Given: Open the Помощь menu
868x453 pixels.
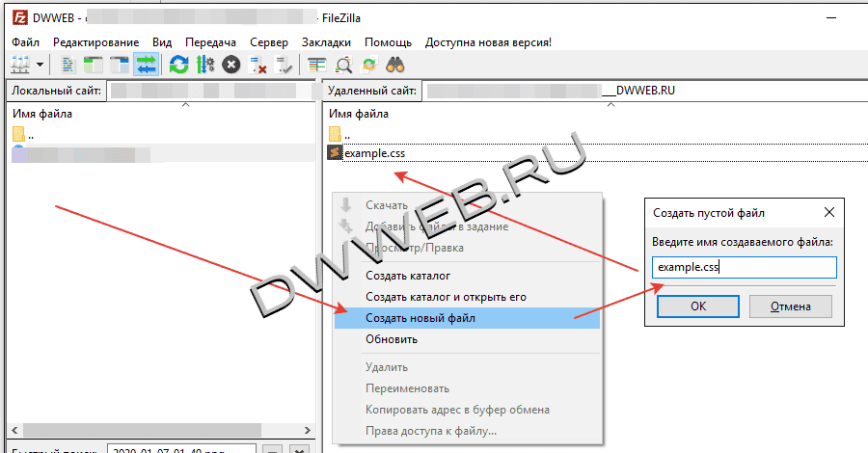Looking at the screenshot, I should pyautogui.click(x=388, y=42).
